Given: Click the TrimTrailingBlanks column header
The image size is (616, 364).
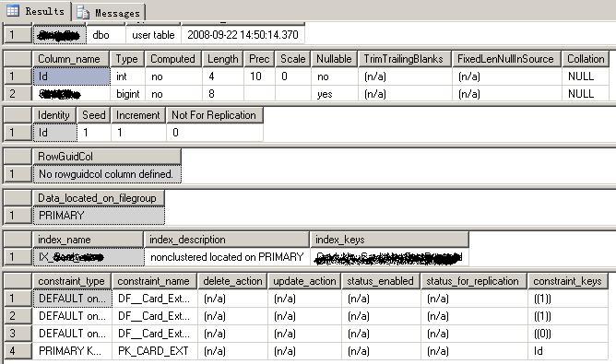Looking at the screenshot, I should [405, 59].
